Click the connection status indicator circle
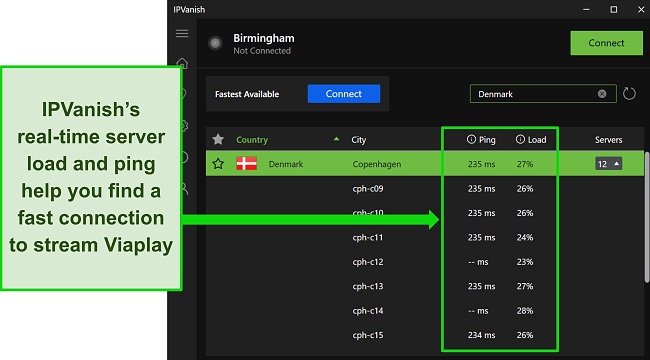Viewport: 650px width, 360px height. tap(215, 43)
